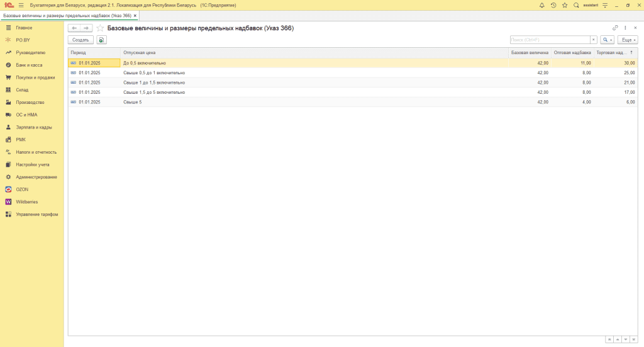Select the Свыше 5 table row
Screen dimensions: 644x347
[252, 102]
